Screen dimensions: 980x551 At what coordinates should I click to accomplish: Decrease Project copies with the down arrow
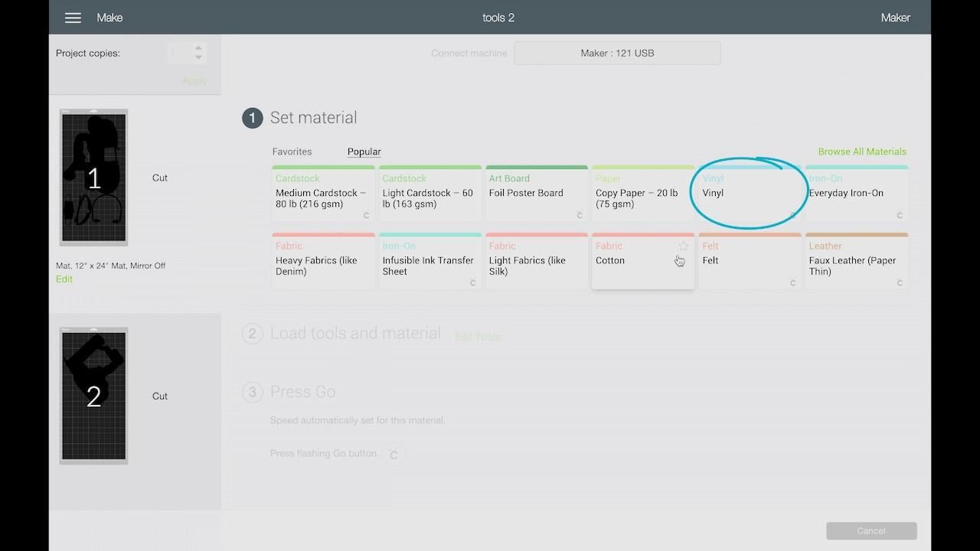tap(198, 57)
